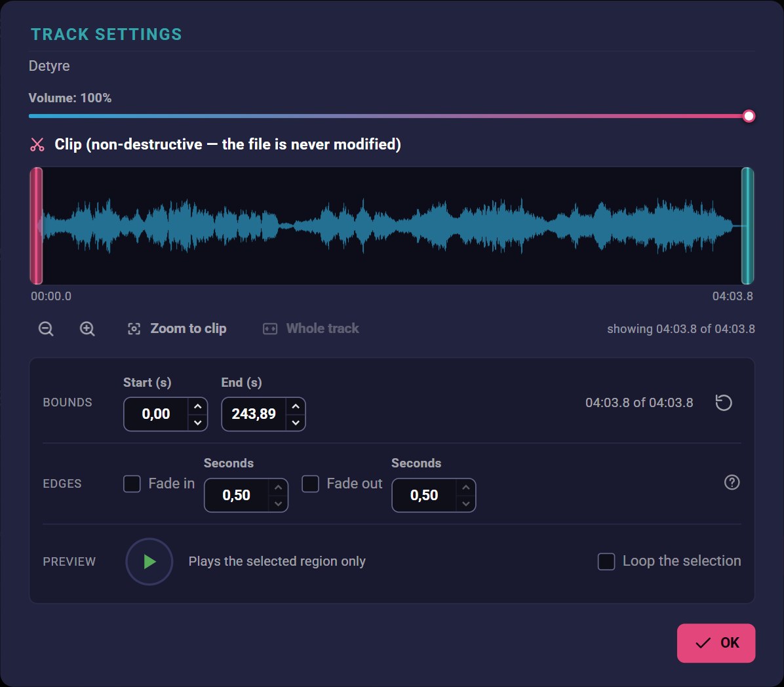Increase the End value with the up arrow

pos(296,406)
